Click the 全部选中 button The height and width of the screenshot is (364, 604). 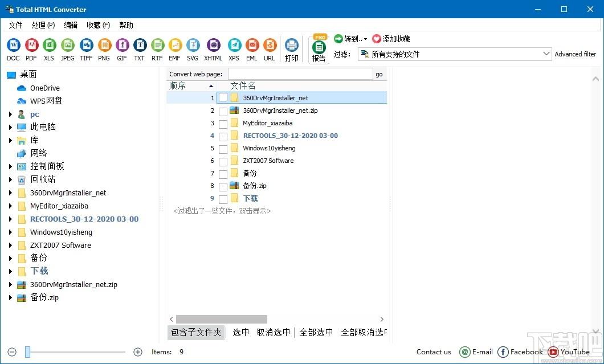pyautogui.click(x=316, y=332)
